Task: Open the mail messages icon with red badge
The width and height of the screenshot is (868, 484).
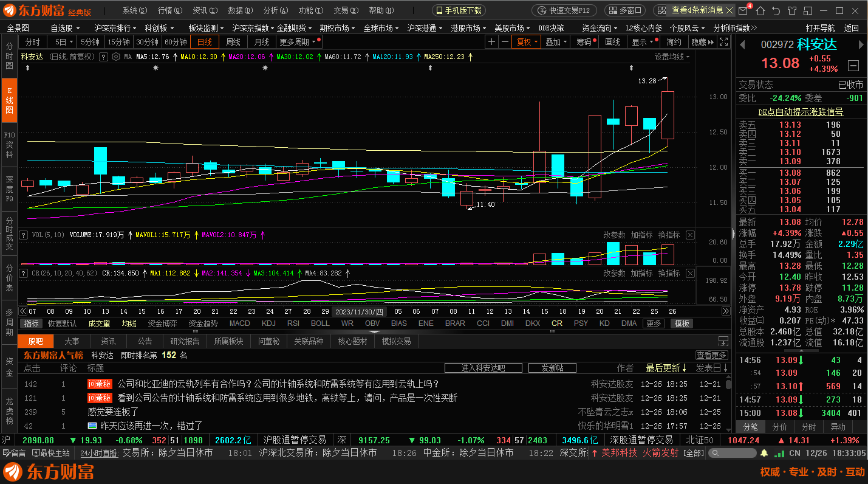Action: click(x=743, y=10)
